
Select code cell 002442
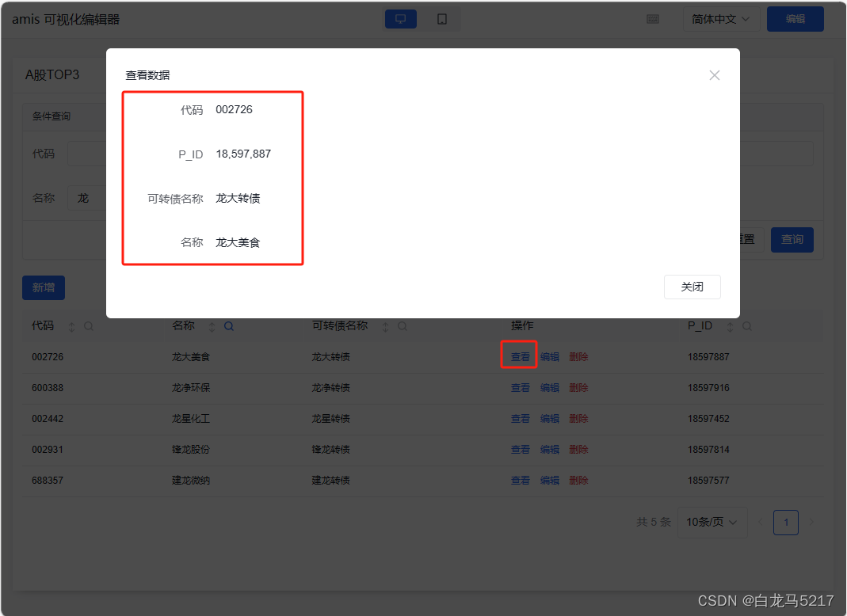coord(48,418)
